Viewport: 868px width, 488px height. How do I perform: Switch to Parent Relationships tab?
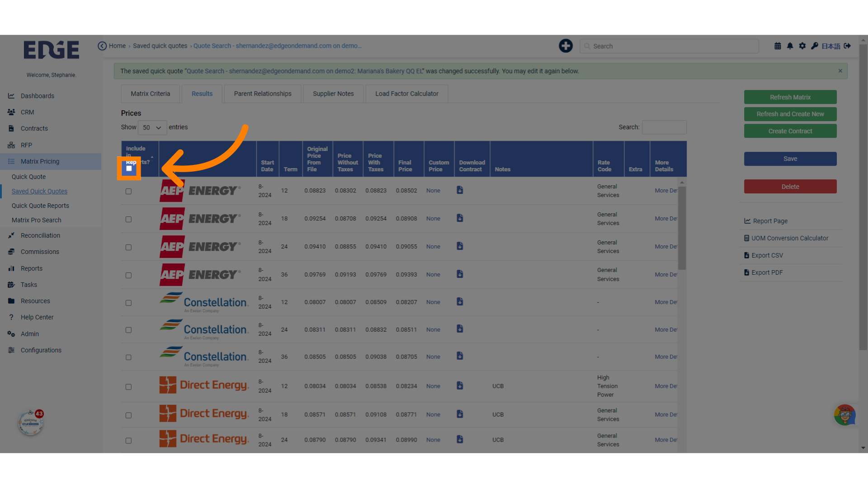point(263,94)
